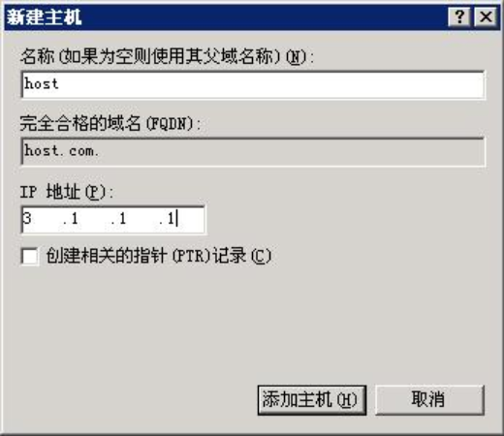
Task: Click the 完全合格的域名(FQDN) label
Action: (x=110, y=124)
